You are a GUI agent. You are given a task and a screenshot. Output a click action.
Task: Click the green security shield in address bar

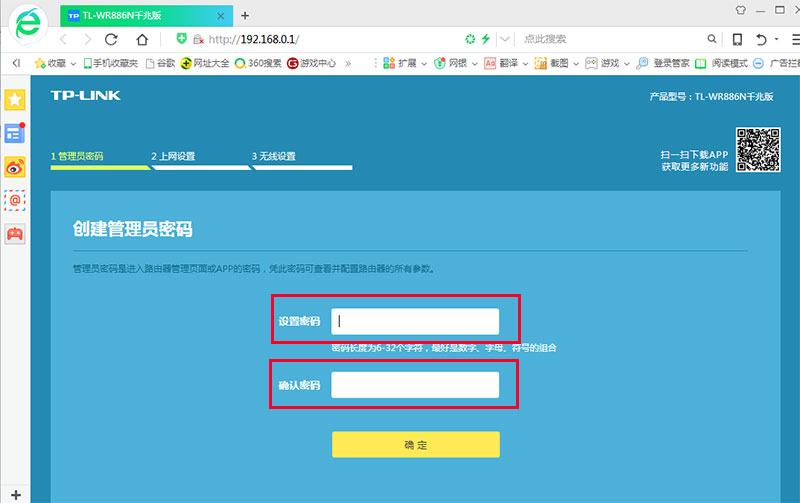[x=181, y=39]
